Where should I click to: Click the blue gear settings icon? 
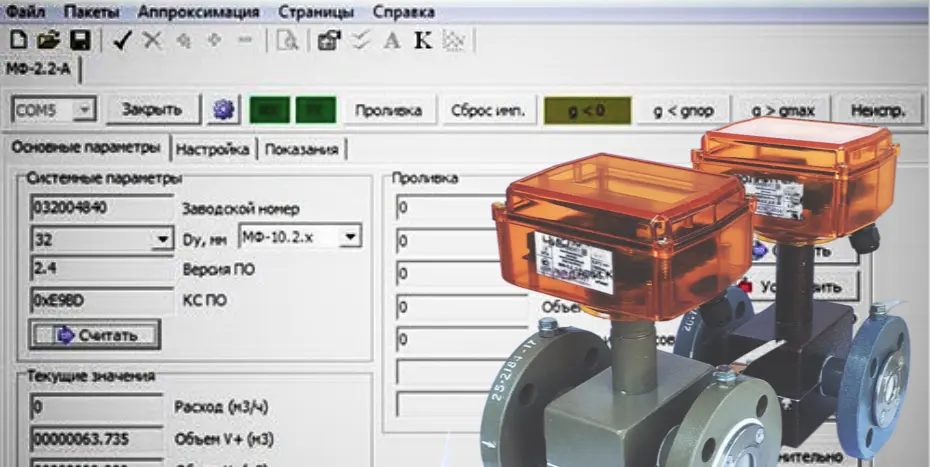pos(224,110)
